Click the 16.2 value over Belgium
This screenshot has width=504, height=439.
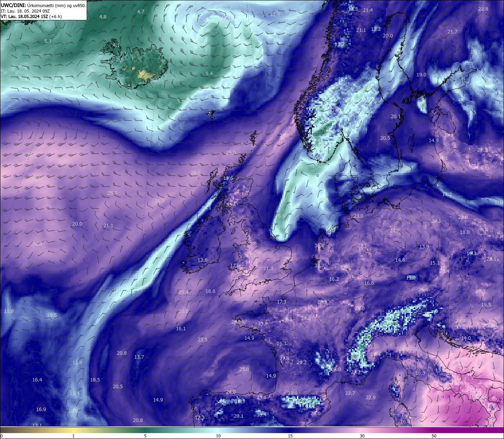(334, 279)
